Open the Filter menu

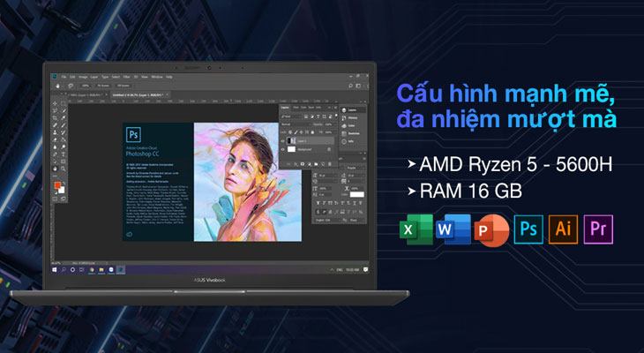click(126, 77)
